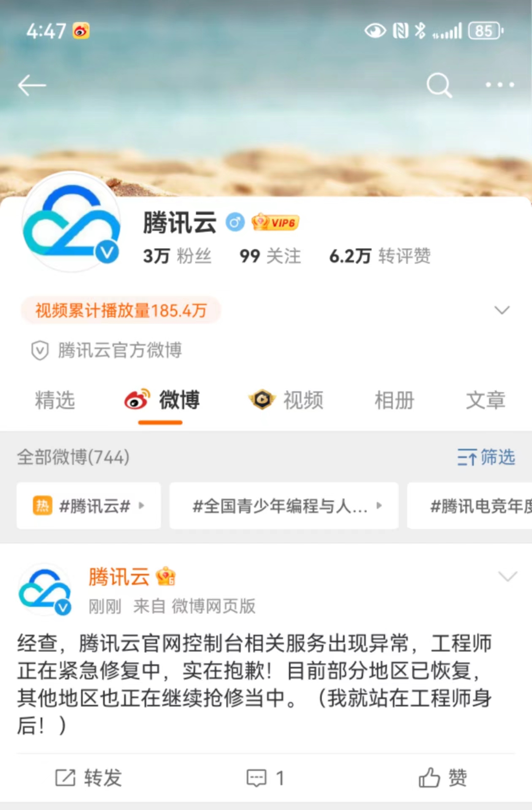View the 3万 粉丝 followers list

click(177, 256)
